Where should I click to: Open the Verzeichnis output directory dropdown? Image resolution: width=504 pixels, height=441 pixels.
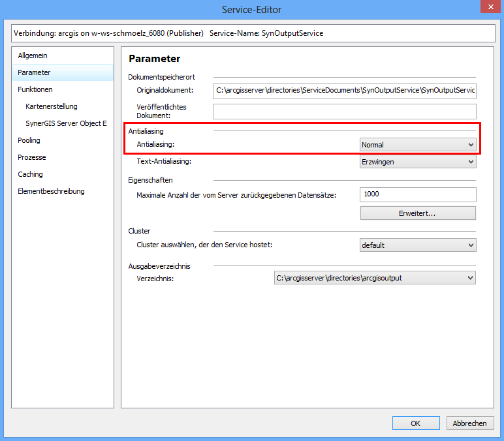pyautogui.click(x=375, y=278)
